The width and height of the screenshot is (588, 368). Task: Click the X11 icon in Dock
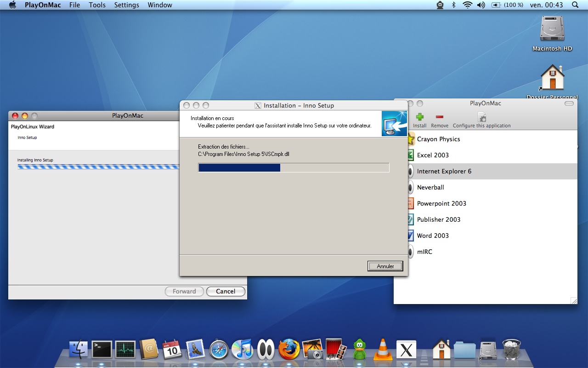(x=406, y=350)
